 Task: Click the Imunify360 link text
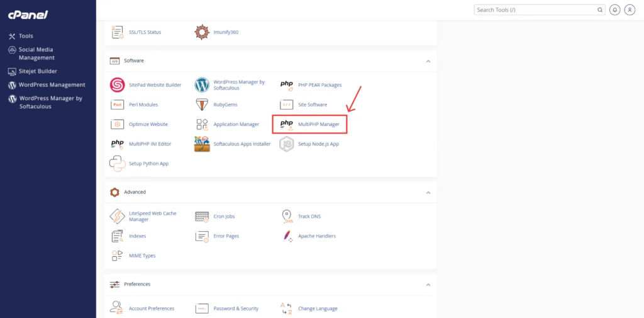point(226,32)
